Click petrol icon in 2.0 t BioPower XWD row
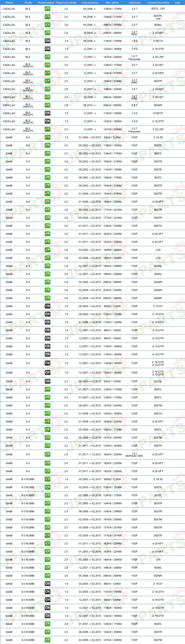The image size is (185, 644). point(48,454)
